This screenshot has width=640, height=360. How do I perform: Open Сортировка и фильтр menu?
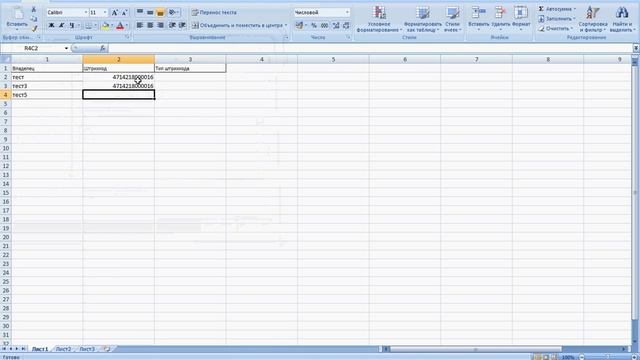[593, 19]
